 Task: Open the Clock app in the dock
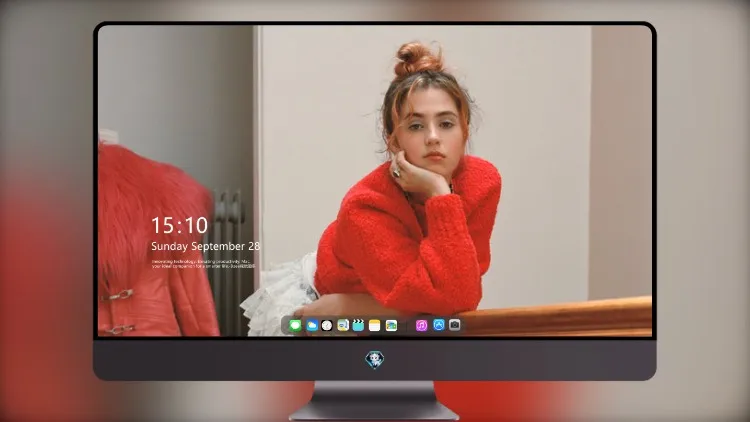[x=327, y=325]
